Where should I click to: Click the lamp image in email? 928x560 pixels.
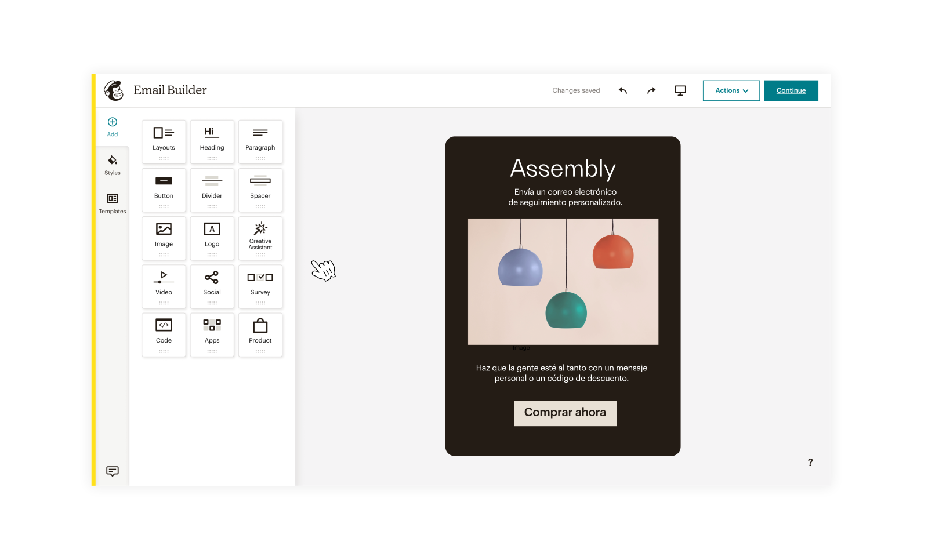[563, 281]
